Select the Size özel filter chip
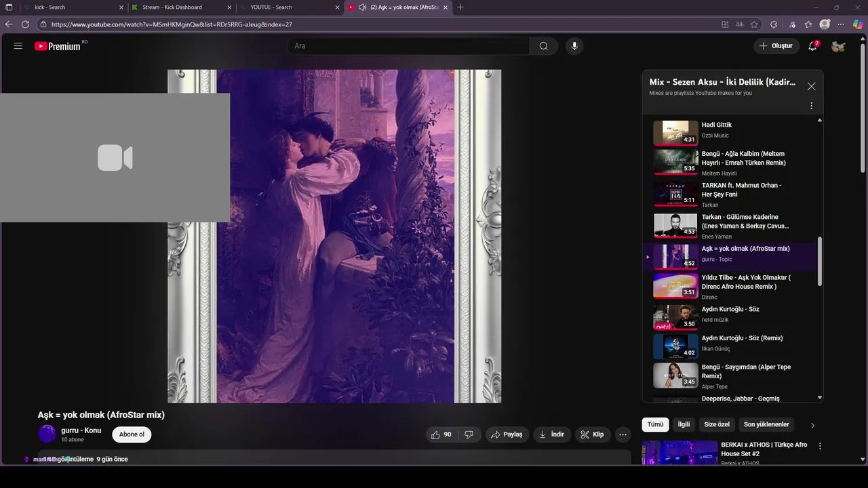 (x=717, y=424)
